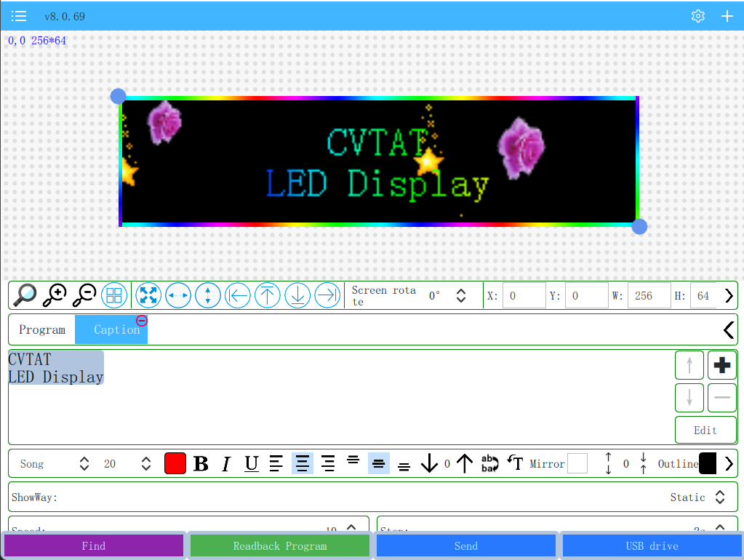This screenshot has height=560, width=744.
Task: Align caption to left edge using arrow icon
Action: [238, 295]
